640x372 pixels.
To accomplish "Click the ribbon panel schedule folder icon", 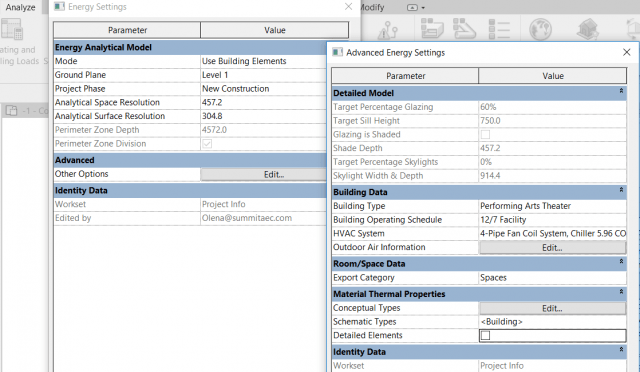I will click(432, 29).
